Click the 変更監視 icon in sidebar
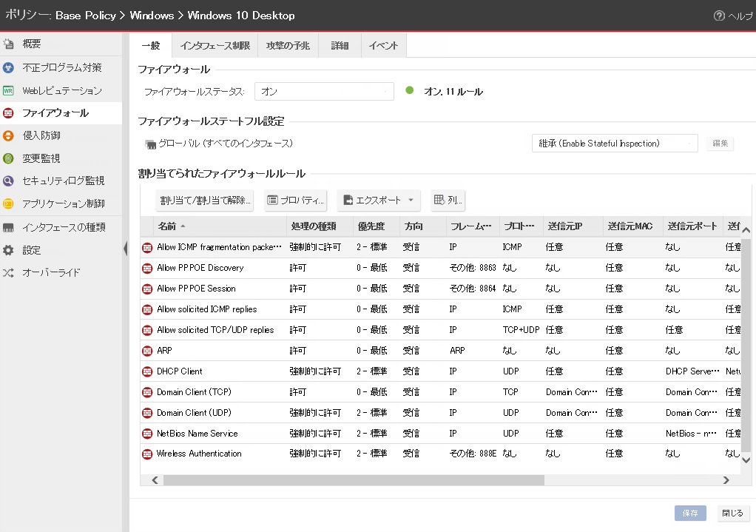756x532 pixels. (9, 158)
